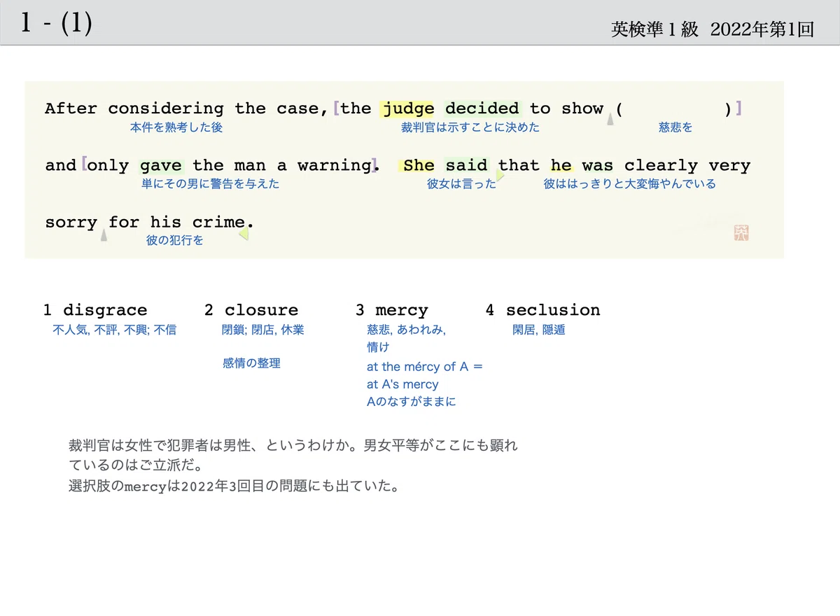Click the annotation "彼の犯行を"
The image size is (840, 616).
coord(175,241)
